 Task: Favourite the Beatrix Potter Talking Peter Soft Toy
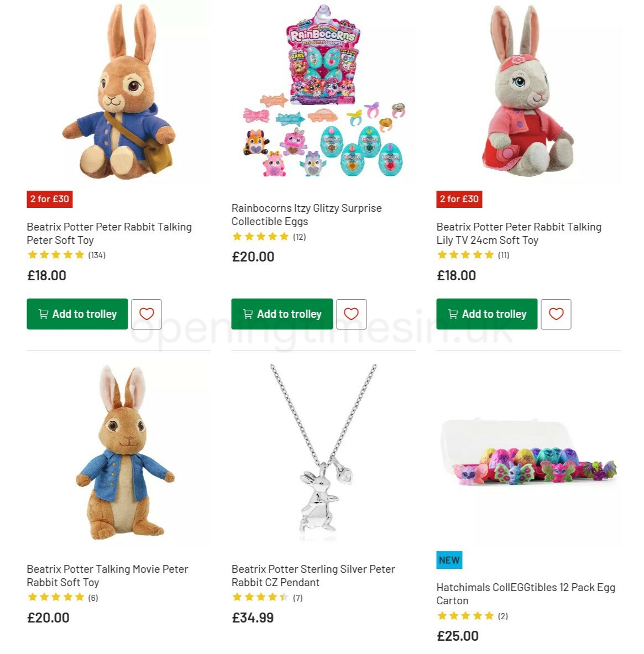[x=146, y=313]
